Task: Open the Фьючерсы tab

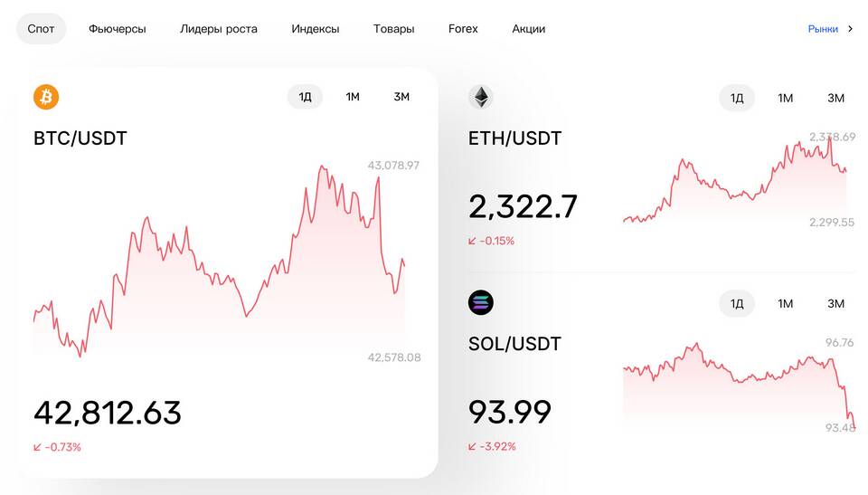Action: tap(118, 29)
